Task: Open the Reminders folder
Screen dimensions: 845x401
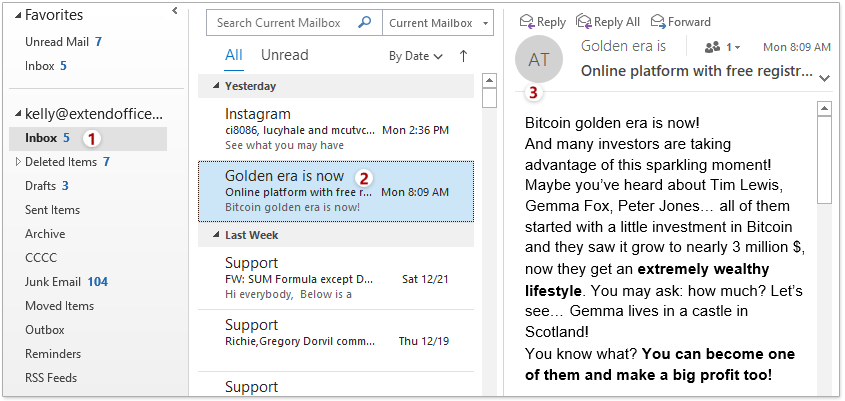Action: coord(53,354)
